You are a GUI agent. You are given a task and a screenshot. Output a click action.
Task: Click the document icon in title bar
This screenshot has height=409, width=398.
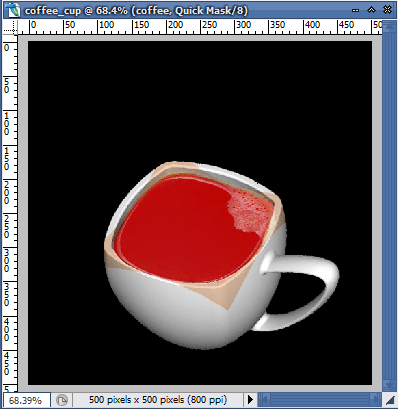pos(12,10)
